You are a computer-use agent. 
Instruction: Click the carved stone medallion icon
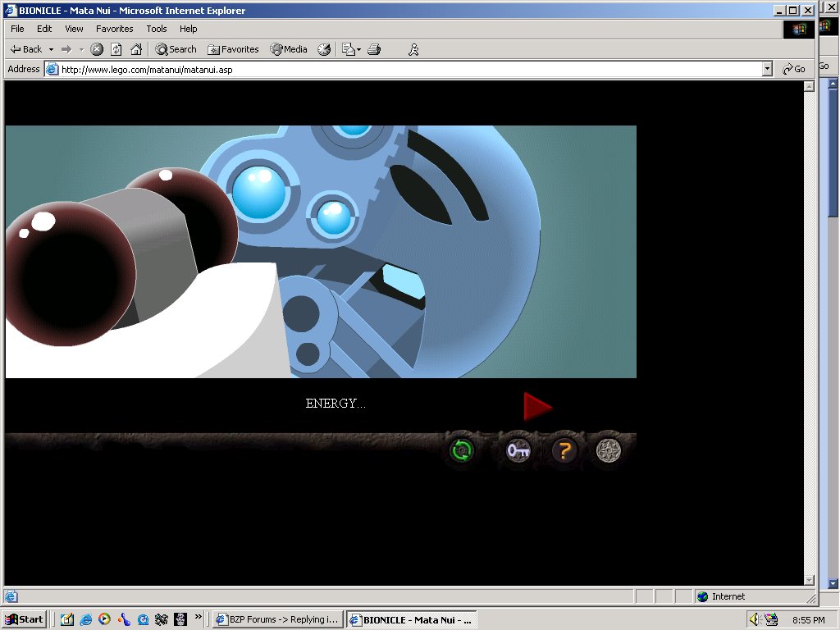pyautogui.click(x=608, y=450)
